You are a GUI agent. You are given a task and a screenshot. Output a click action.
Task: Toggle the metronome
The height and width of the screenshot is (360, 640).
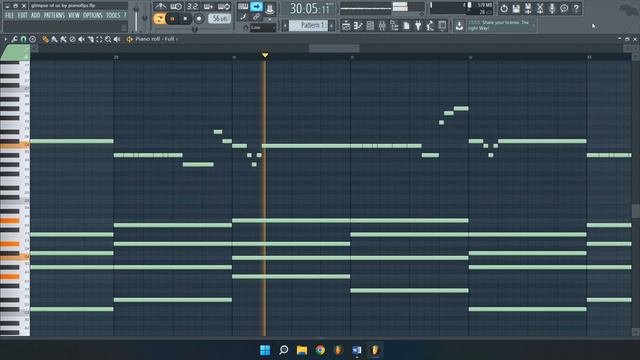pos(160,7)
